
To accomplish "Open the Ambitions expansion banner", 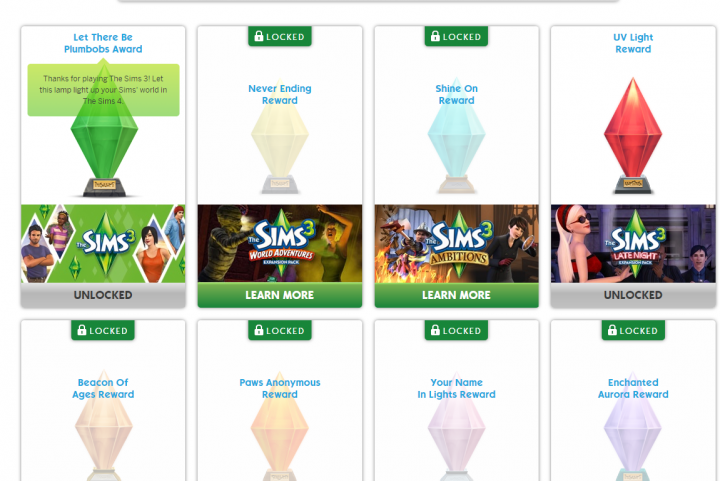I will coord(456,244).
